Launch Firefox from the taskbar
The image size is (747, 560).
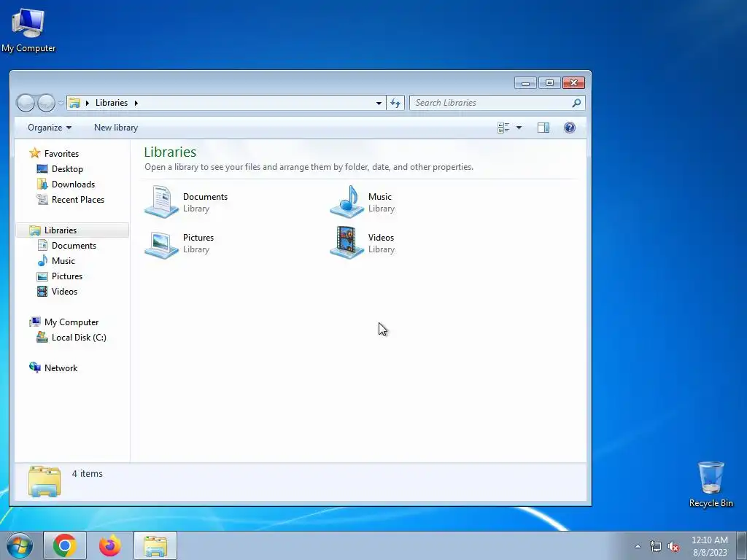[x=110, y=545]
